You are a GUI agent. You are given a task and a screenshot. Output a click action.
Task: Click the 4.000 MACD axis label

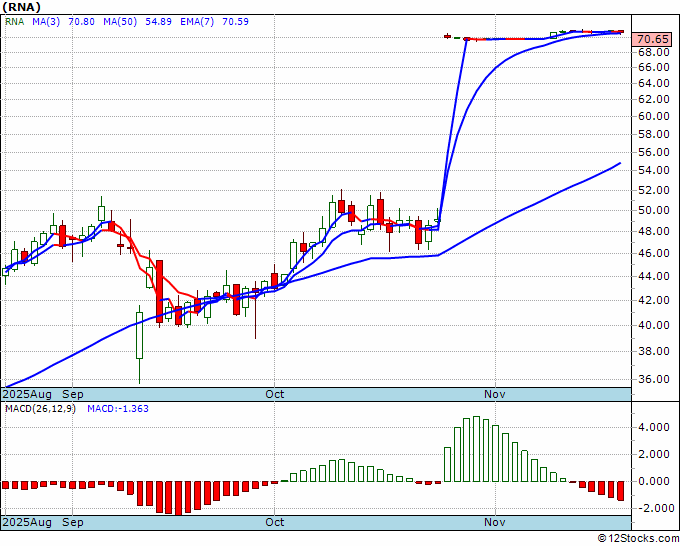tap(654, 428)
